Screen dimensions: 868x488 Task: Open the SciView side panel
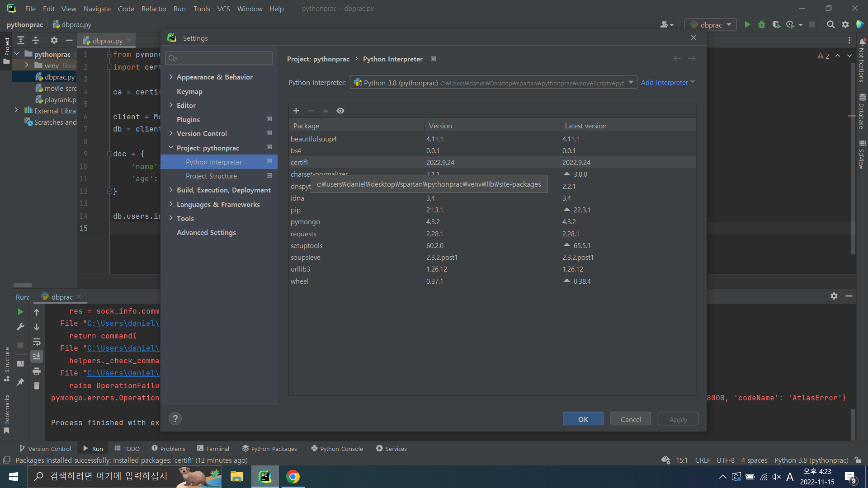[862, 155]
